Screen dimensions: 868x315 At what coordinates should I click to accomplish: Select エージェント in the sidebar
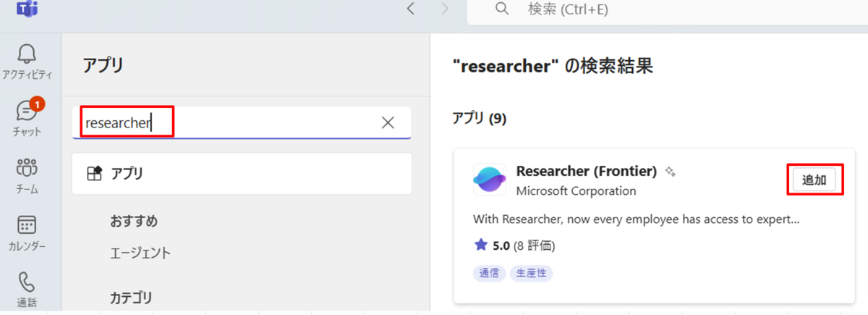[x=140, y=253]
